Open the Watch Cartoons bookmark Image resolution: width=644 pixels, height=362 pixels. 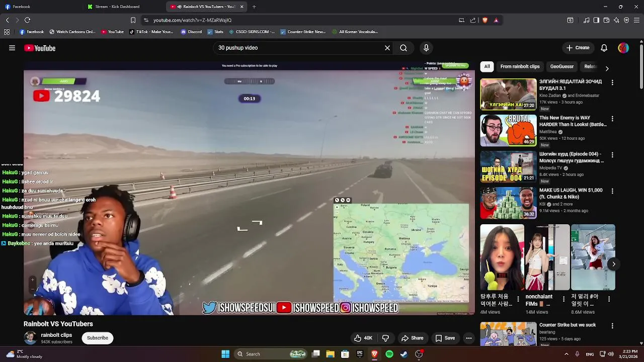(72, 32)
